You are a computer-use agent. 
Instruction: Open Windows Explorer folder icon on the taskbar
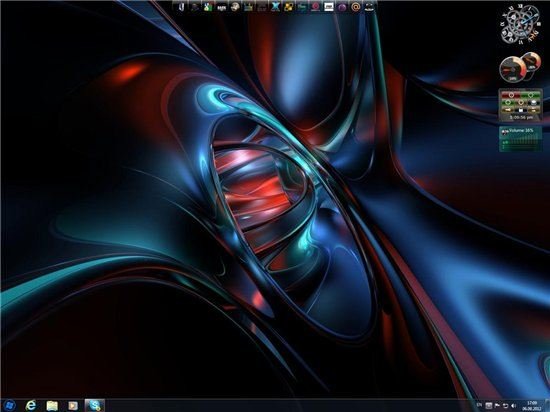click(x=52, y=405)
